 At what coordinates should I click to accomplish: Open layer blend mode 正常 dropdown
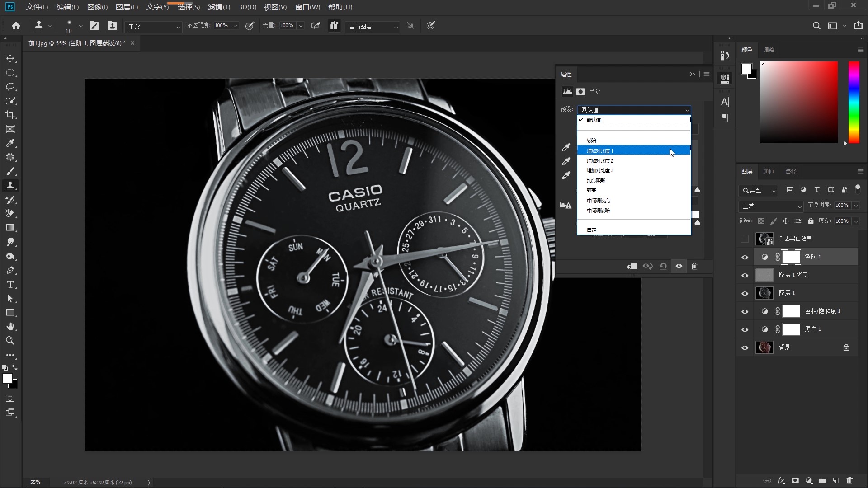(771, 206)
